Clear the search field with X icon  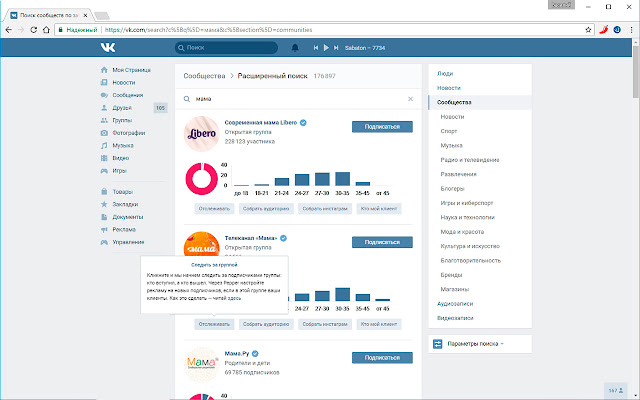click(410, 99)
